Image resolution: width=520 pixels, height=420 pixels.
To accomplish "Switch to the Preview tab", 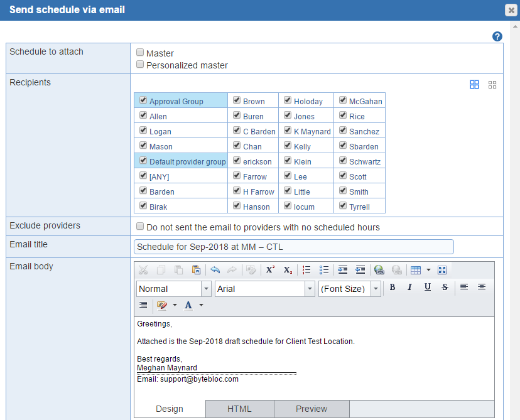I will (x=311, y=409).
